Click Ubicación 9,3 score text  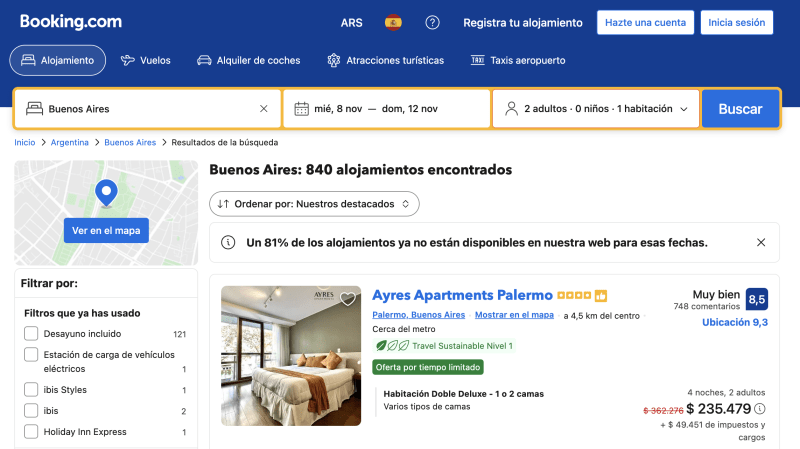(x=735, y=322)
